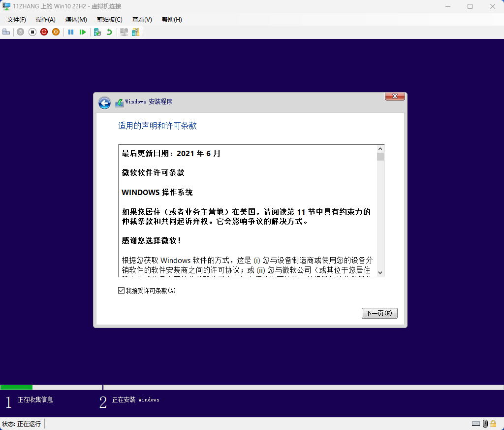Turn off the VM with stop icon
504x430 pixels.
pyautogui.click(x=32, y=32)
